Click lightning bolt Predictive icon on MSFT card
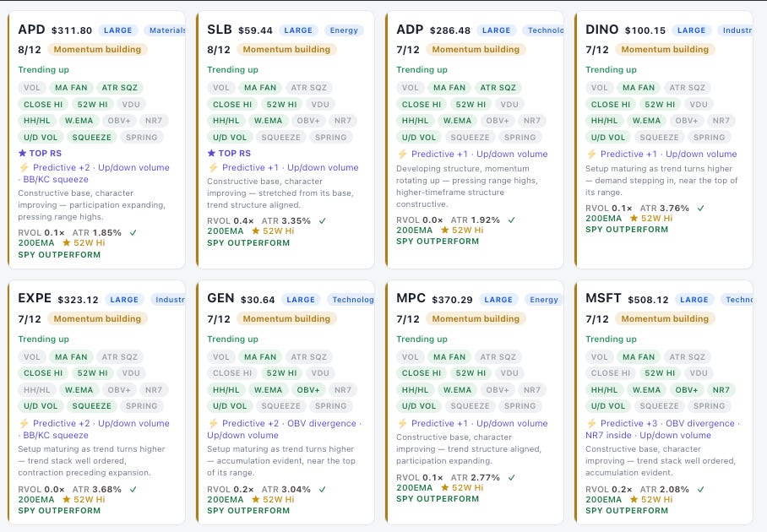The image size is (767, 532). (591, 423)
